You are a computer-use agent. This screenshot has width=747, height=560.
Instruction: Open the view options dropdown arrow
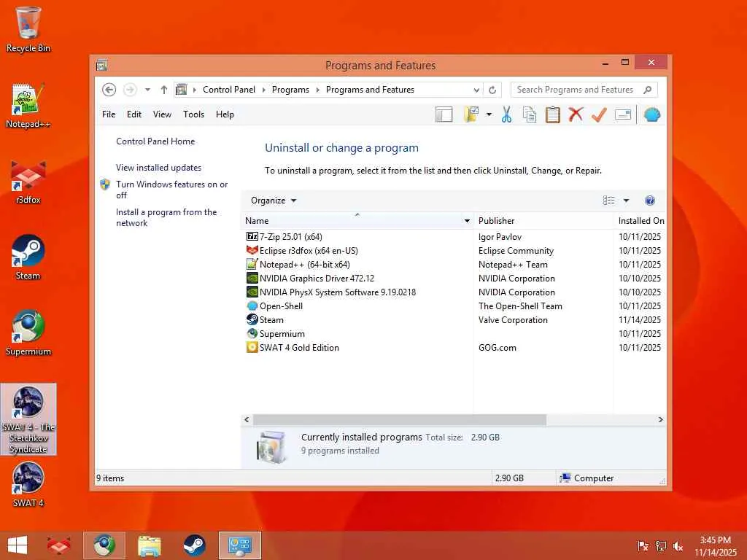[626, 201]
